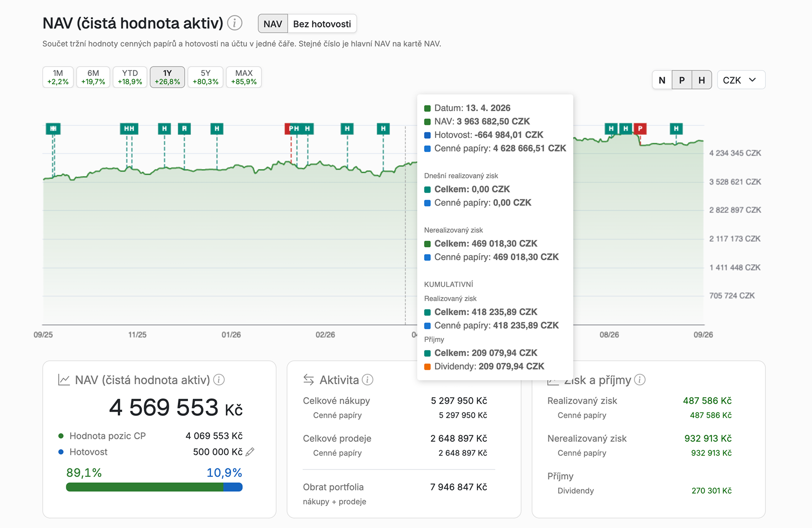This screenshot has height=528, width=812.
Task: Toggle the P markers button
Action: pyautogui.click(x=682, y=80)
